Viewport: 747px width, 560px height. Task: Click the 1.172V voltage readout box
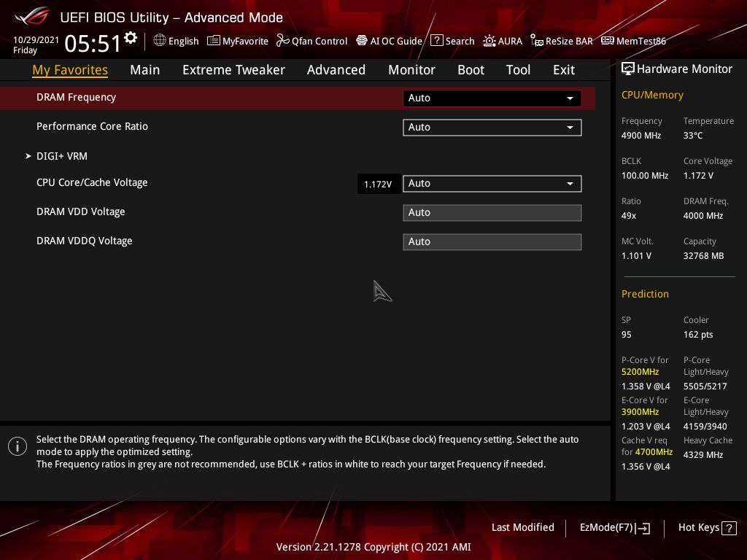pyautogui.click(x=379, y=184)
